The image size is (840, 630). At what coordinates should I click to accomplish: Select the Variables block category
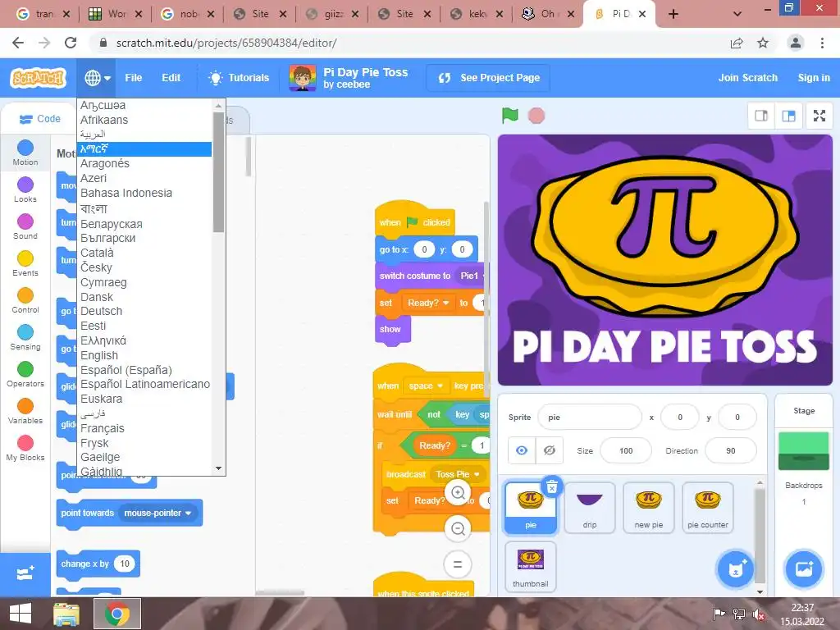click(25, 412)
